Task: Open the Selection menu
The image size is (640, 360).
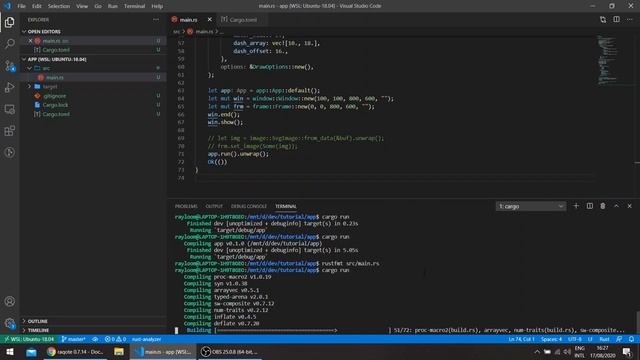Action: 59,6
